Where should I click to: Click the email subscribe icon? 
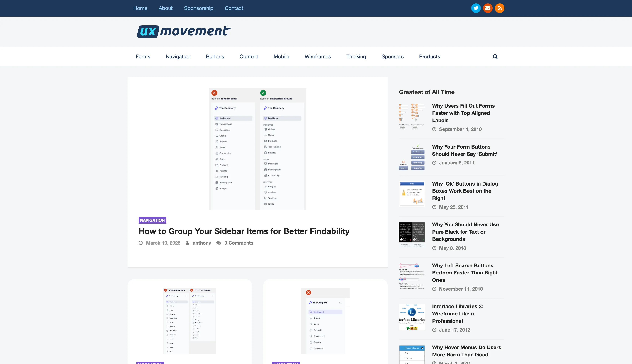tap(487, 8)
